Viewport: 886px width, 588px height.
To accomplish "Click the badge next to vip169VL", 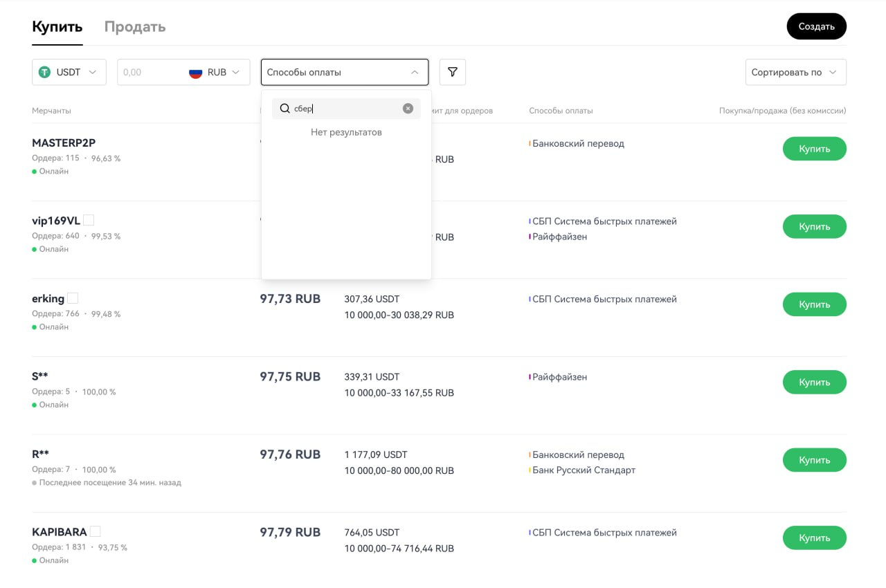I will click(89, 221).
